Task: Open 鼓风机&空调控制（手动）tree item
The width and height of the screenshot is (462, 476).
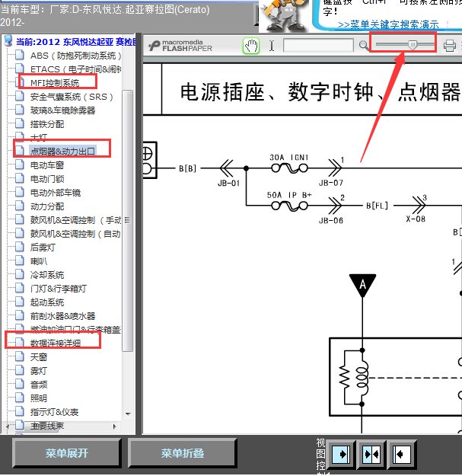Action: (75, 220)
